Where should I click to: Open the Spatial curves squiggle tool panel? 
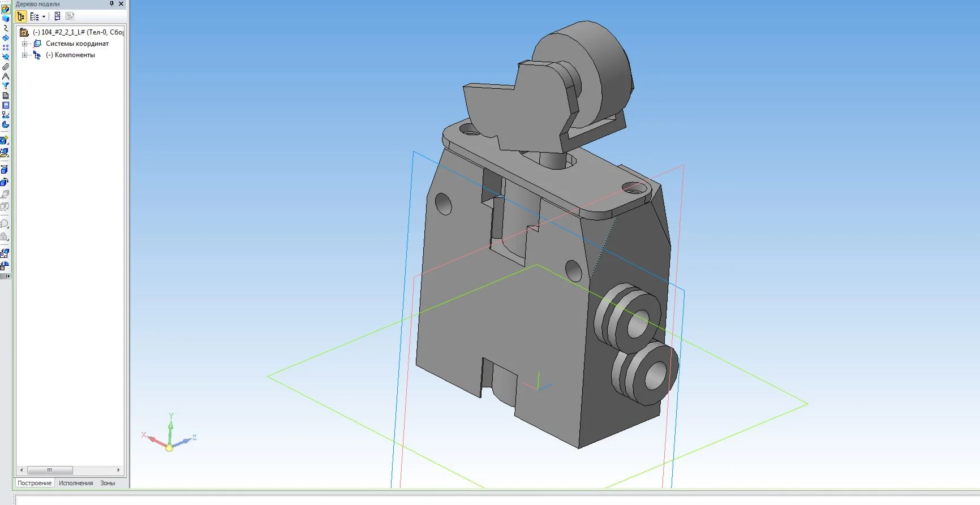tap(6, 28)
